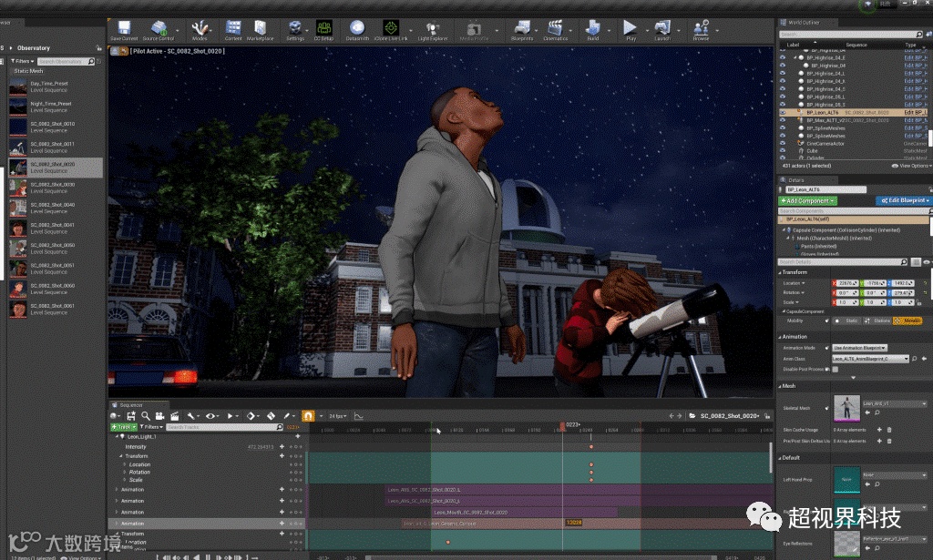Click the Skeletal Mesh thumbnail
Screen dimensions: 933x560
click(846, 408)
